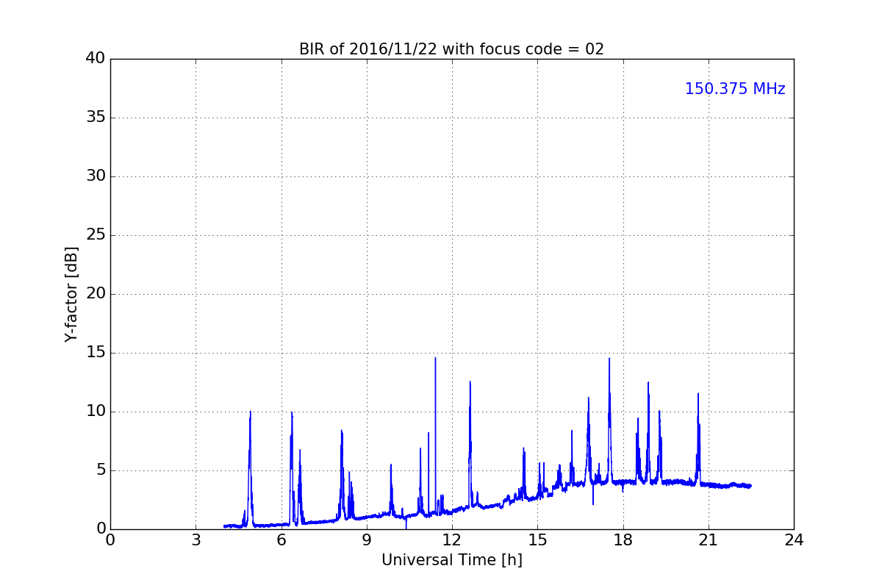This screenshot has width=882, height=588.
Task: Click the x-axis tick label '9'
Action: [x=367, y=540]
